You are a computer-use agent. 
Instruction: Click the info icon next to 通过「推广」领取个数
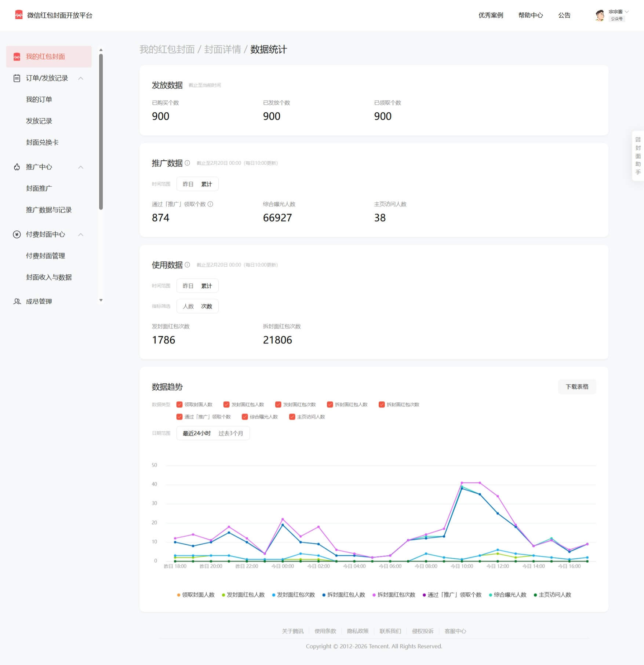[210, 204]
